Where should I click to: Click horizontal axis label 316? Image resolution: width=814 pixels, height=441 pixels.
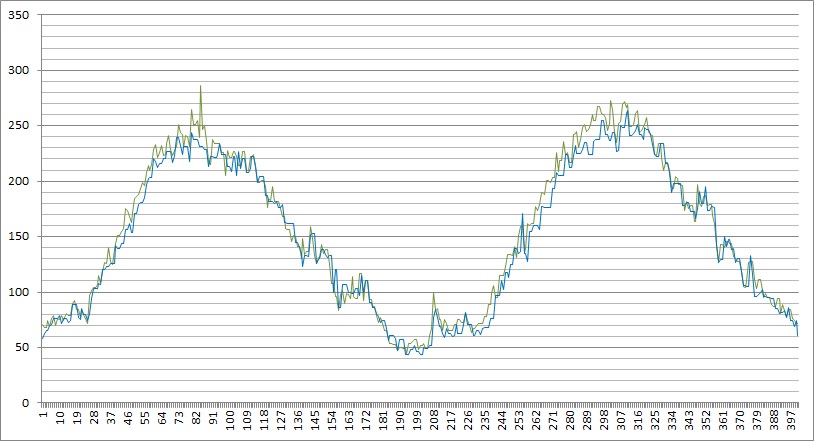[x=638, y=421]
